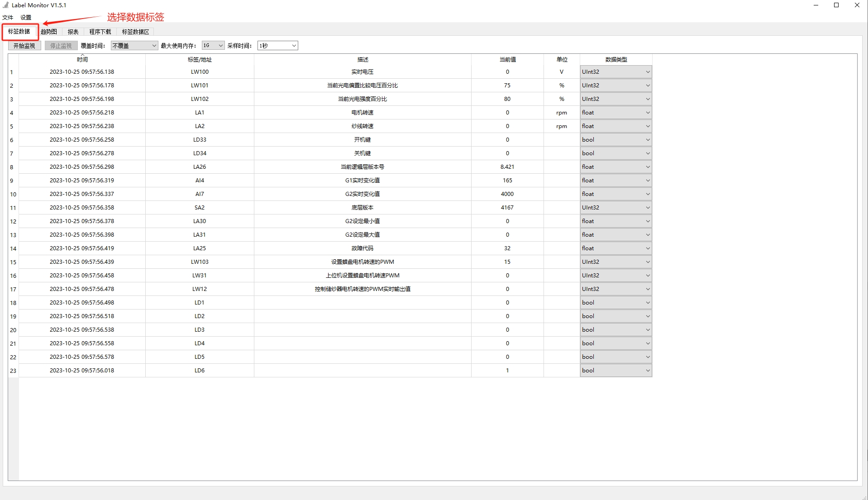Click the Label Monitor app icon
This screenshot has width=868, height=500.
click(x=5, y=5)
